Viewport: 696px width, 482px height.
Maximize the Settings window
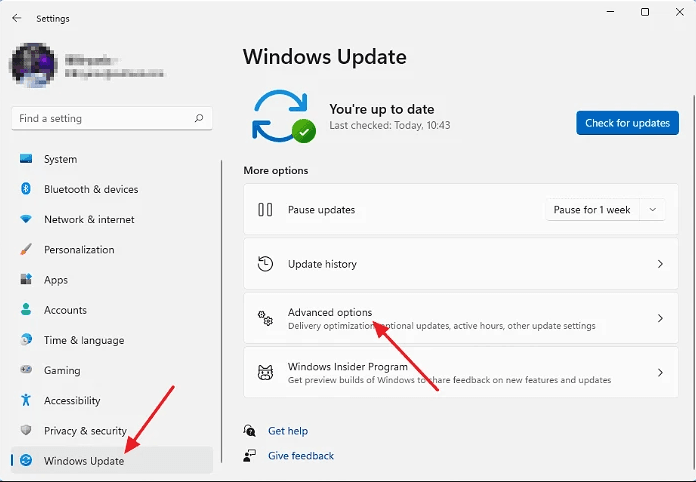(x=645, y=12)
